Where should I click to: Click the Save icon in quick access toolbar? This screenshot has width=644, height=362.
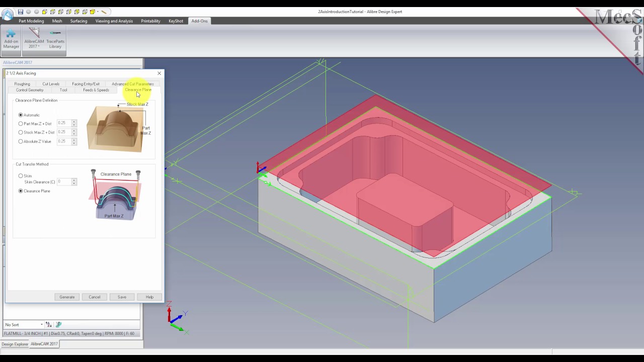pyautogui.click(x=21, y=12)
